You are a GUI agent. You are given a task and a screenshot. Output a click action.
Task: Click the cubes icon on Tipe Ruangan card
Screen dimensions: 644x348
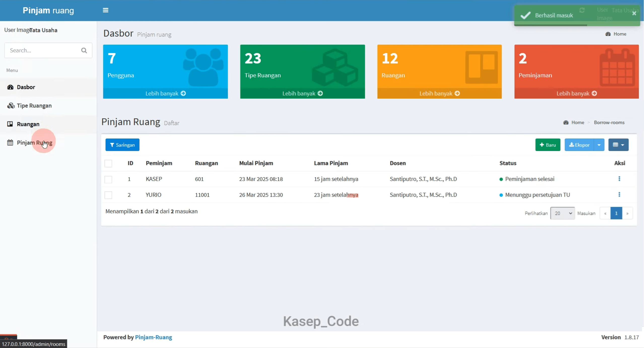335,67
